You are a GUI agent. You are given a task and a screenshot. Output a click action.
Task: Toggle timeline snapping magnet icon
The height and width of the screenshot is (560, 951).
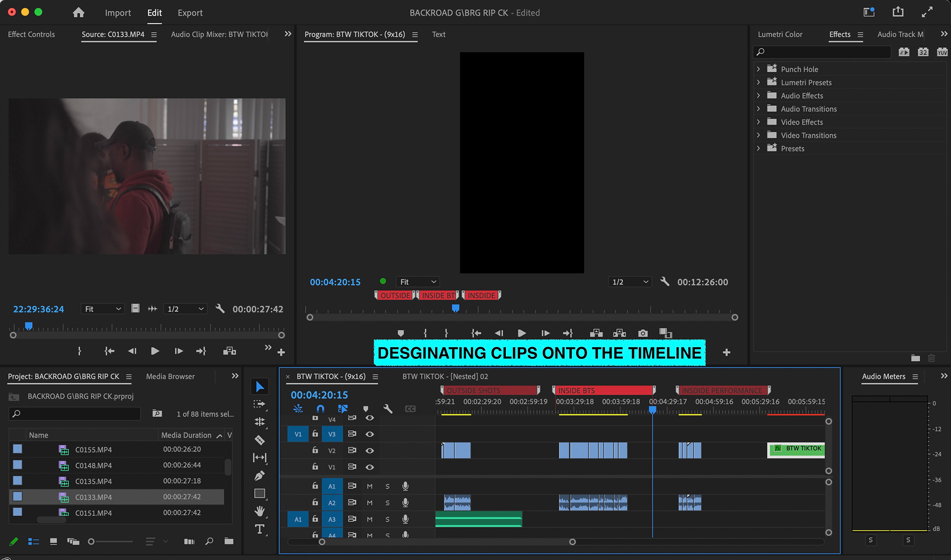(x=320, y=408)
